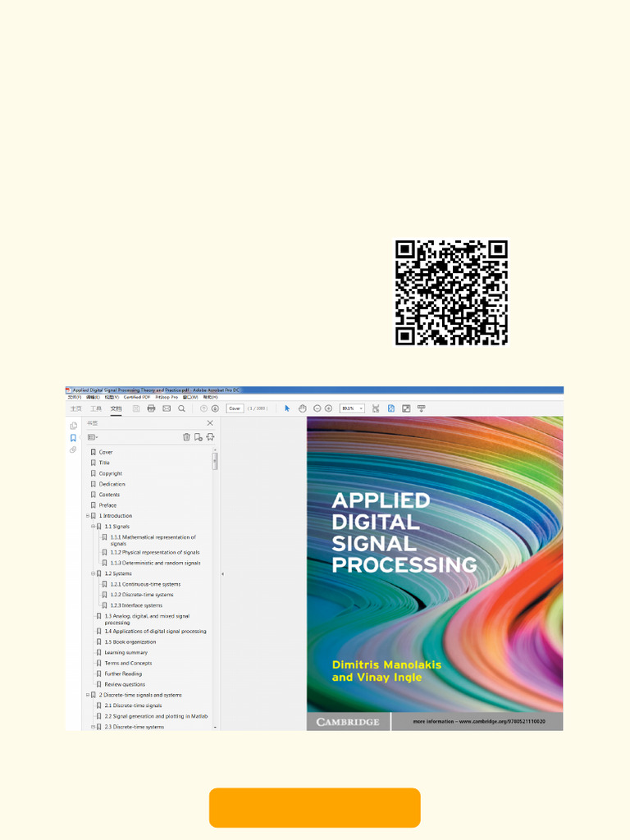Select the arrow Selection tool
The image size is (630, 840).
(x=287, y=409)
